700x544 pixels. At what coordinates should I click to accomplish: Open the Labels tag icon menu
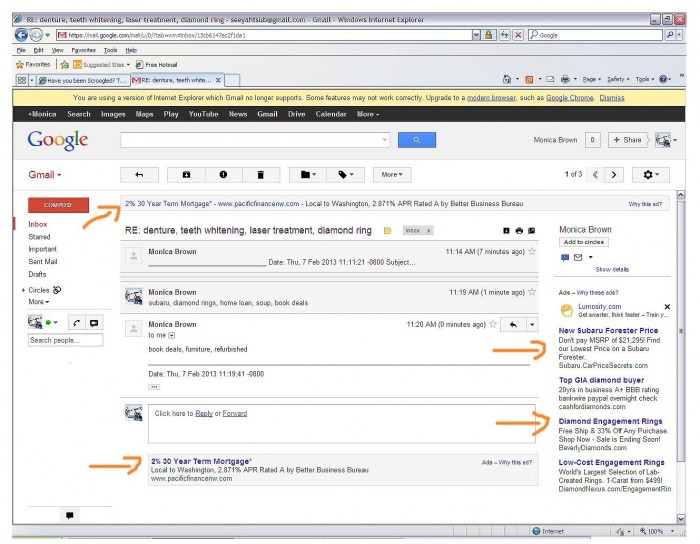(346, 174)
